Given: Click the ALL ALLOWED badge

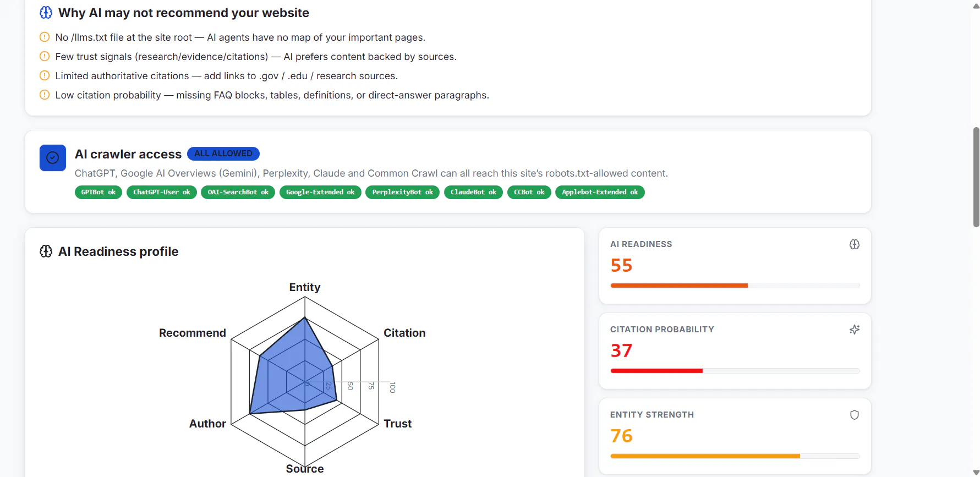Looking at the screenshot, I should (x=223, y=153).
